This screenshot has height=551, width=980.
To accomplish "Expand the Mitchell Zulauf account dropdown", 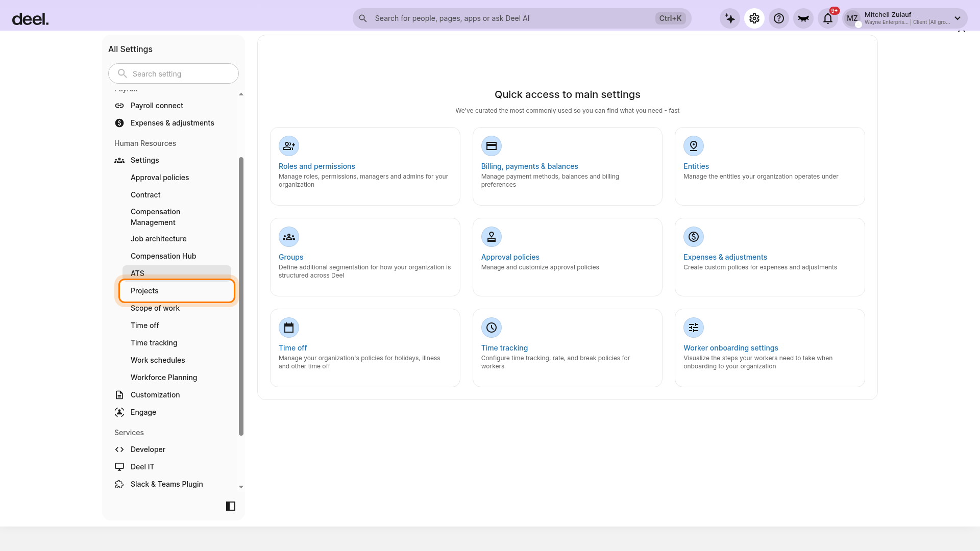I will [x=958, y=18].
